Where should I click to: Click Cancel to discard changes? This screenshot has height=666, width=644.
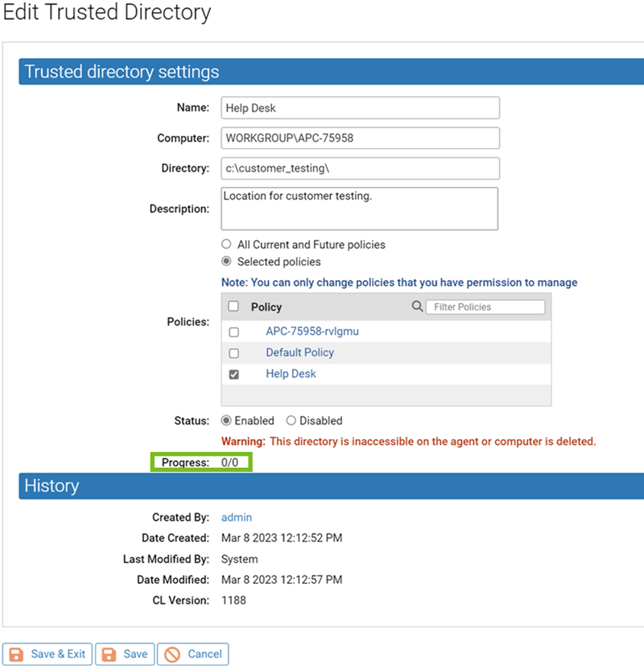192,653
